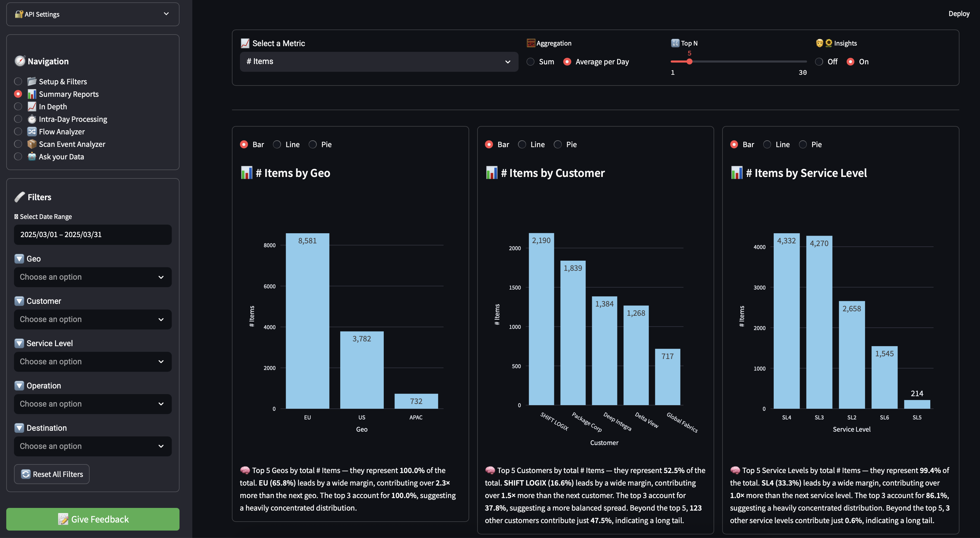Screen dimensions: 980x538
Task: Click the Summary Reports bar chart icon
Action: (x=32, y=94)
